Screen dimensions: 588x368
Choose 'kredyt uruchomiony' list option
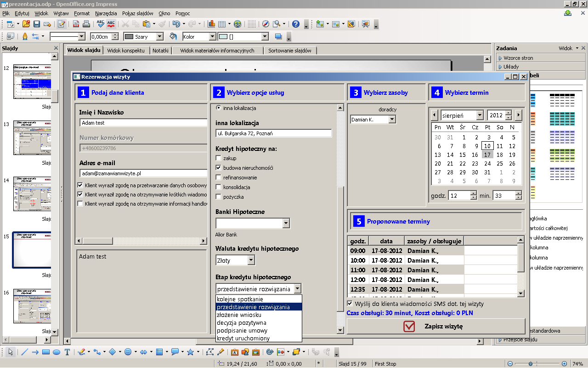(x=259, y=338)
